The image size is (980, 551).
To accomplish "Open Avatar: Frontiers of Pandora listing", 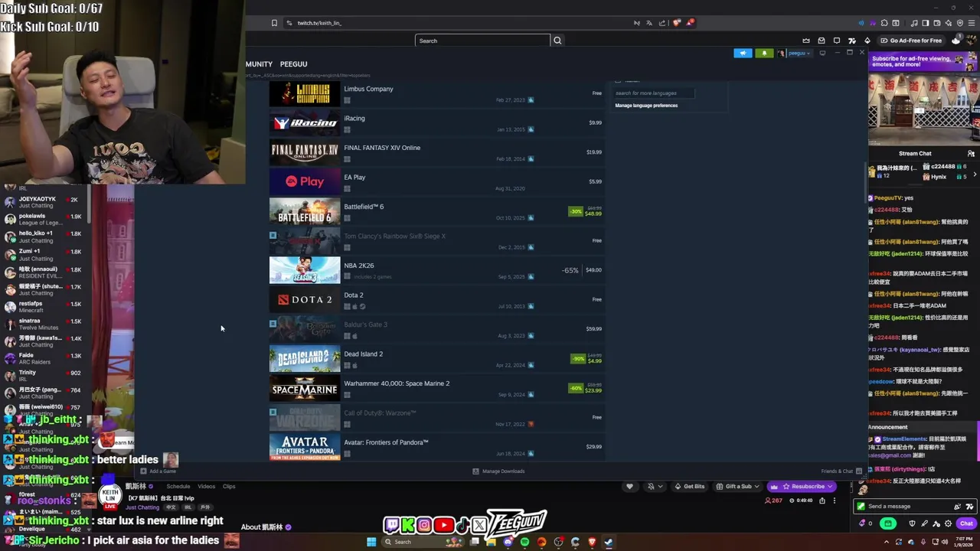I will [x=436, y=447].
